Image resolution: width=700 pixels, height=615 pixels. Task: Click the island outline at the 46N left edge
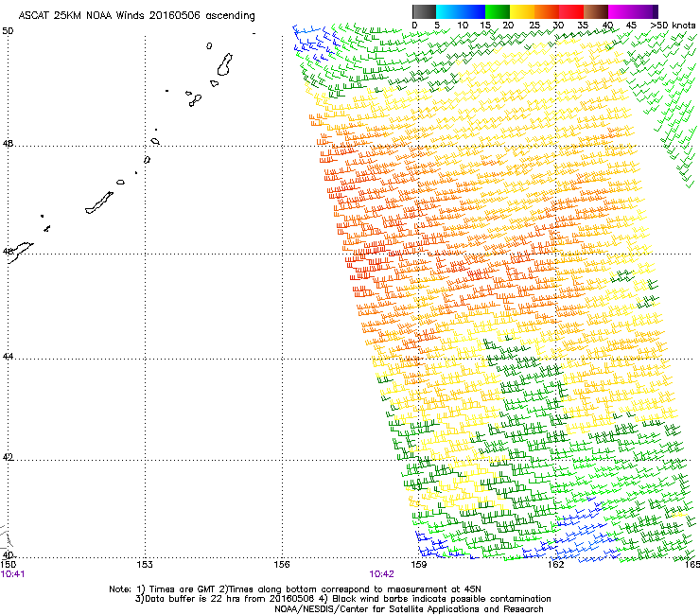tap(20, 252)
